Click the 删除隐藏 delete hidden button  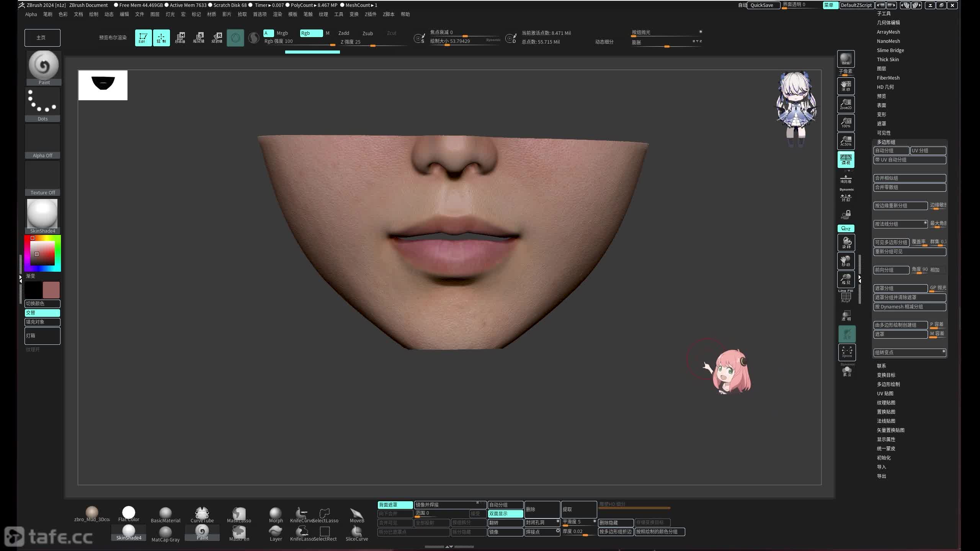tap(616, 523)
